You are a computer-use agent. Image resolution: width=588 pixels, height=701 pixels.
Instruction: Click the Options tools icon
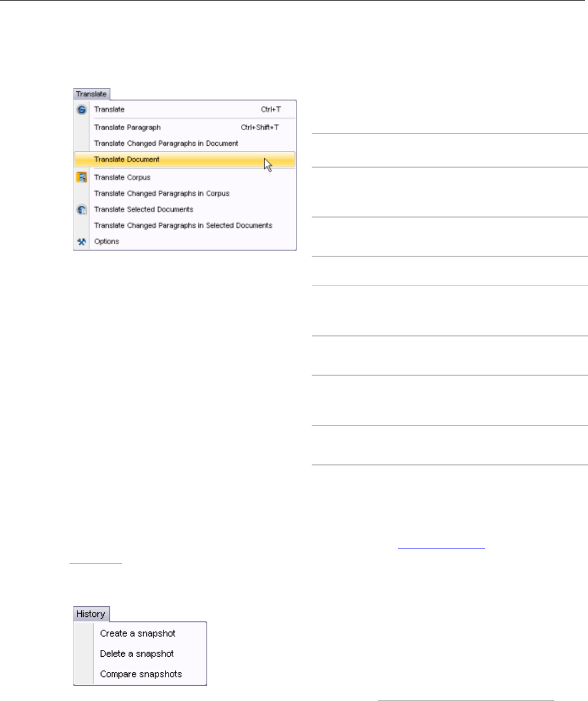(x=82, y=242)
